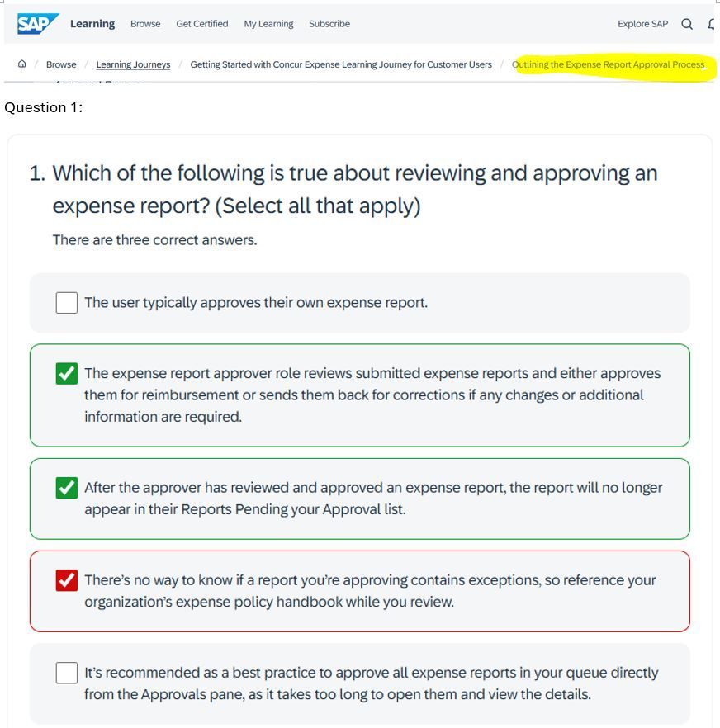The width and height of the screenshot is (720, 728).
Task: Select the first answer option card
Action: [359, 303]
